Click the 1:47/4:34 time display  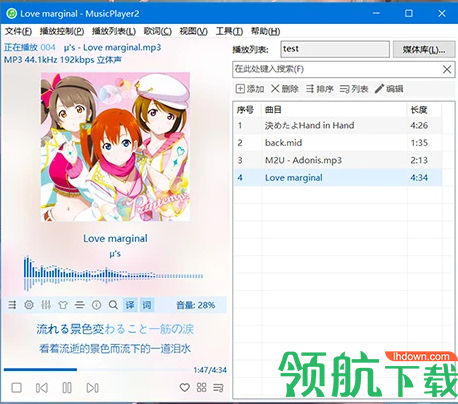(210, 370)
